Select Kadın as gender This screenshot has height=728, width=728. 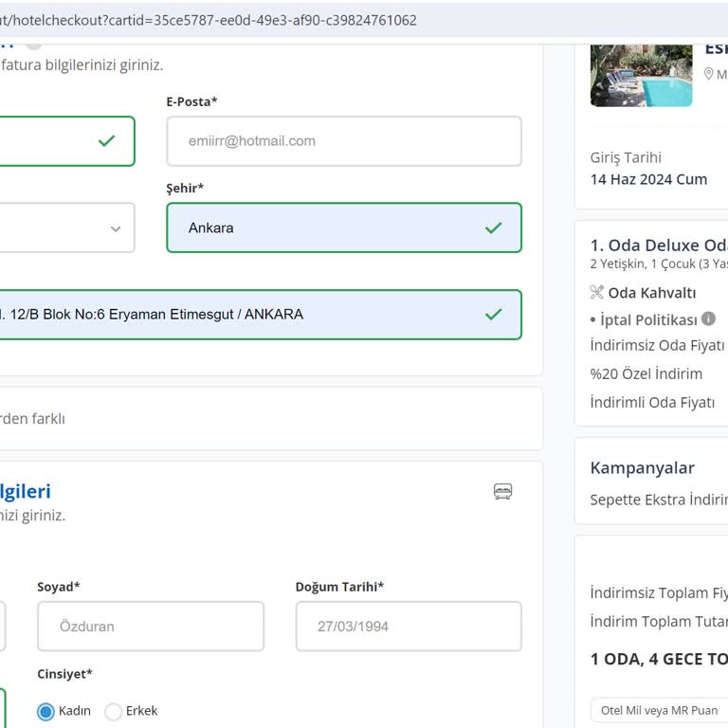tap(45, 711)
